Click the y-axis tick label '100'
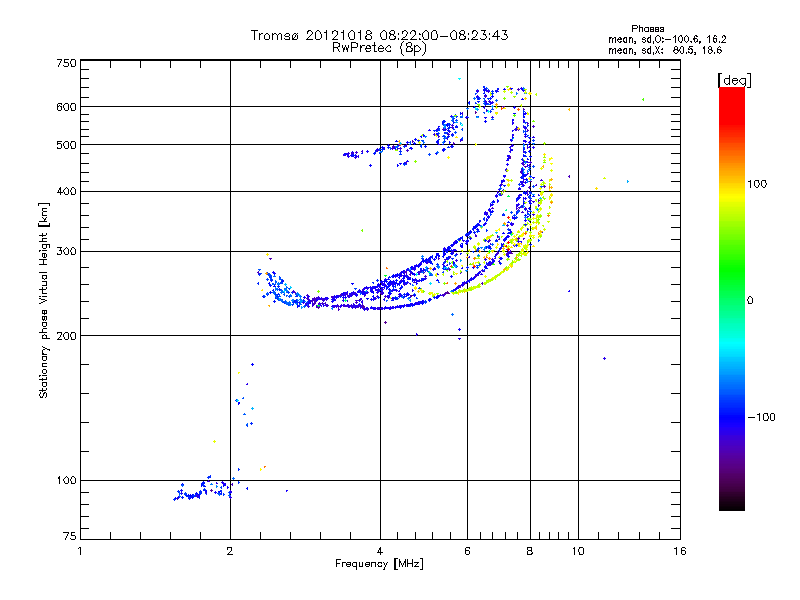This screenshot has height=600, width=800. click(67, 480)
